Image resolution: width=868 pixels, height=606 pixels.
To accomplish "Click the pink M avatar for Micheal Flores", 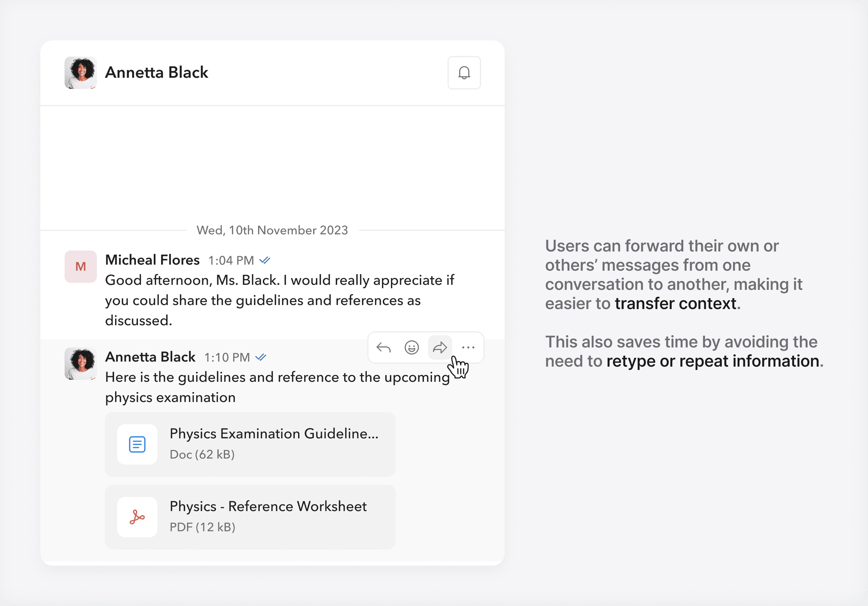I will click(80, 266).
